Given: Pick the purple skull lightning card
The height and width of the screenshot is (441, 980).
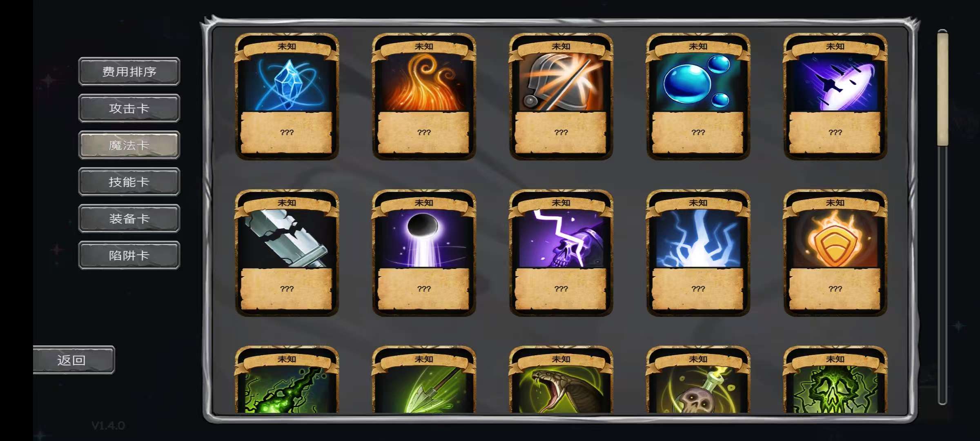Looking at the screenshot, I should point(561,253).
